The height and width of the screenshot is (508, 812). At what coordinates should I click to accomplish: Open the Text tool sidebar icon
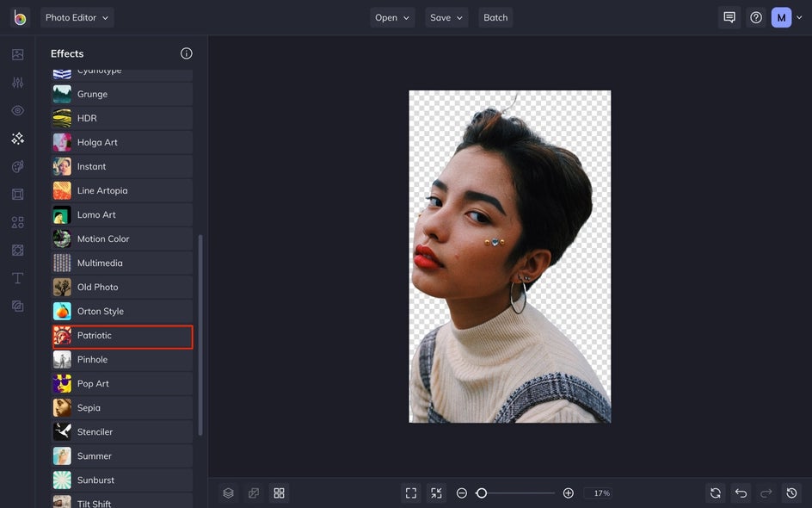pos(17,278)
